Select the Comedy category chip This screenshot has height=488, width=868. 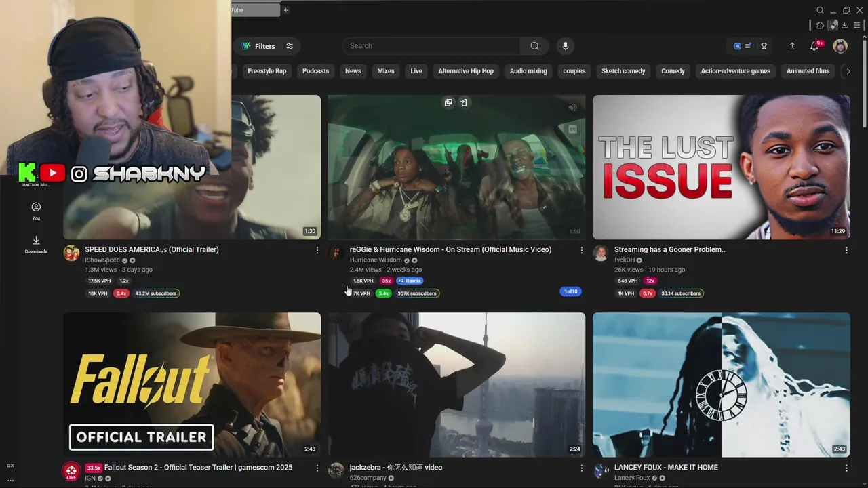tap(673, 71)
